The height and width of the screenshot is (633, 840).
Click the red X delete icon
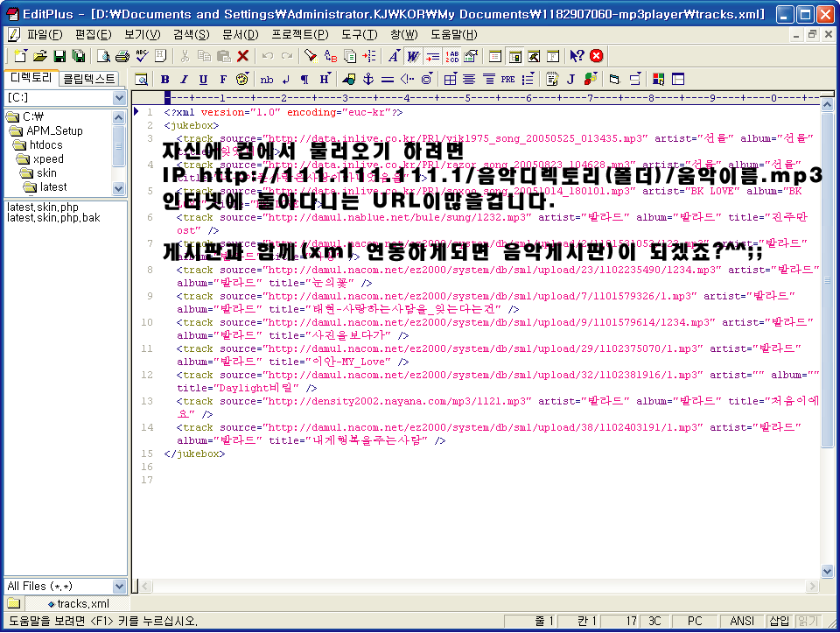coord(243,56)
